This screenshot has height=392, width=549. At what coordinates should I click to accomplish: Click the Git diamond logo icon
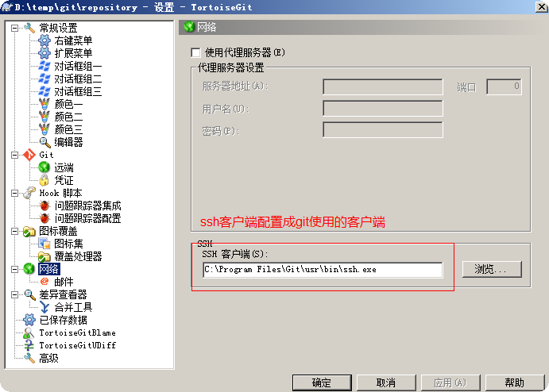29,155
